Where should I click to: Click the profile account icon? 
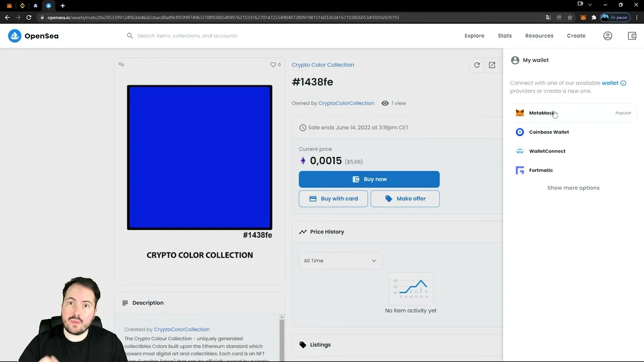click(607, 36)
